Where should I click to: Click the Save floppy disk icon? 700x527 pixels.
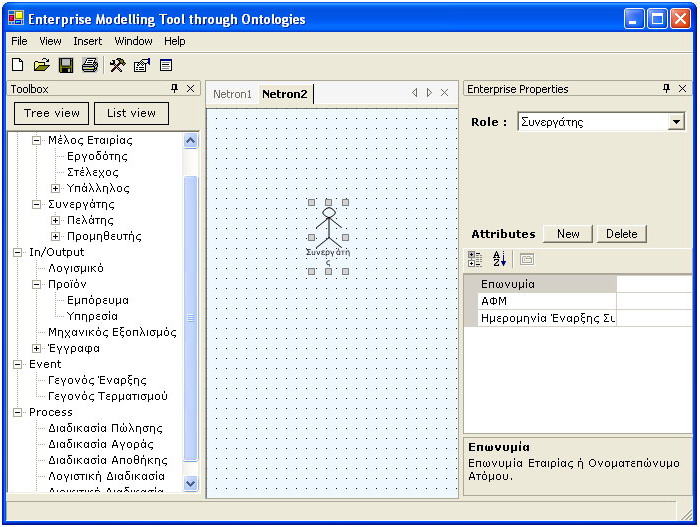pyautogui.click(x=66, y=65)
